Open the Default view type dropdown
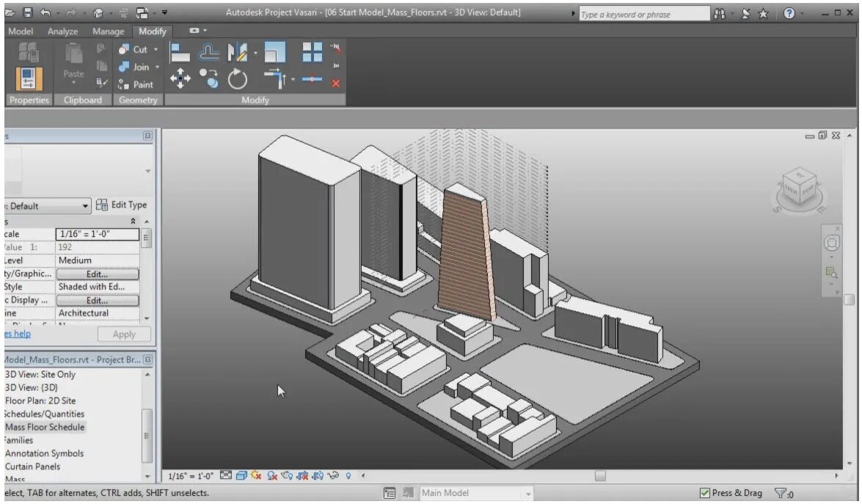Viewport: 862px width, 504px height. point(47,206)
